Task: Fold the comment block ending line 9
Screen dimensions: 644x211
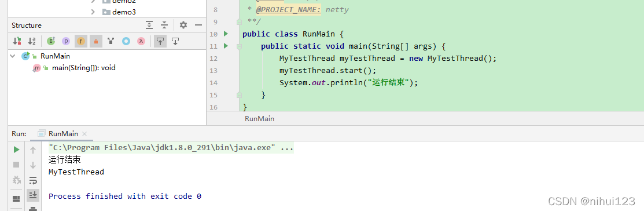Action: tap(239, 22)
